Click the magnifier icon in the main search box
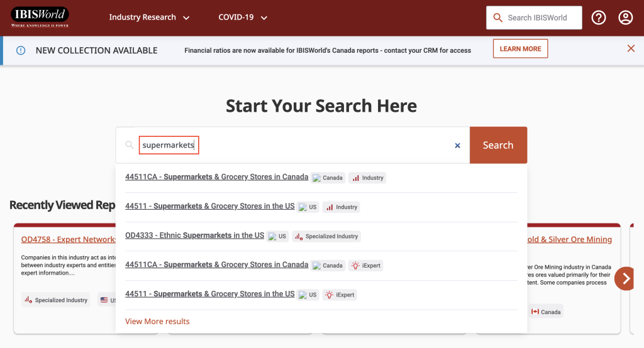Image resolution: width=644 pixels, height=348 pixels. tap(130, 146)
